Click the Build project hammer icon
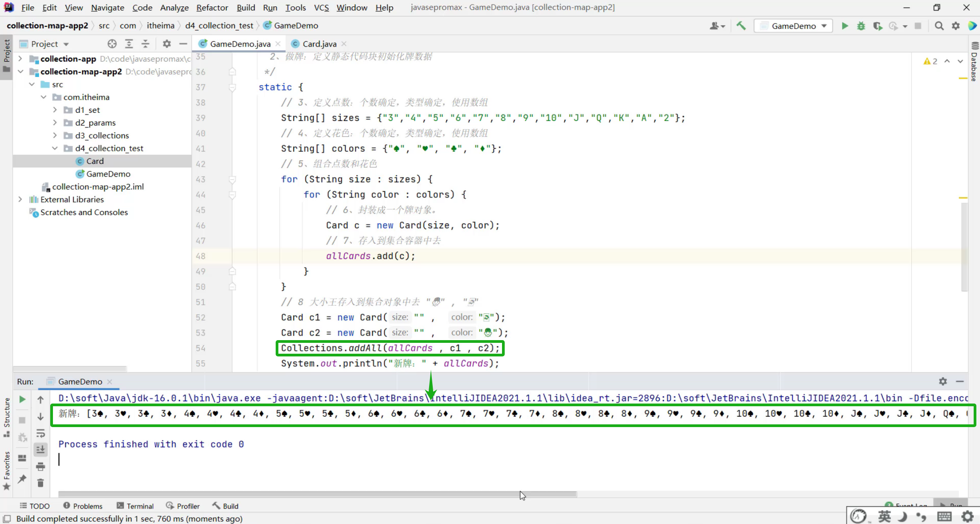The height and width of the screenshot is (524, 980). pyautogui.click(x=741, y=26)
